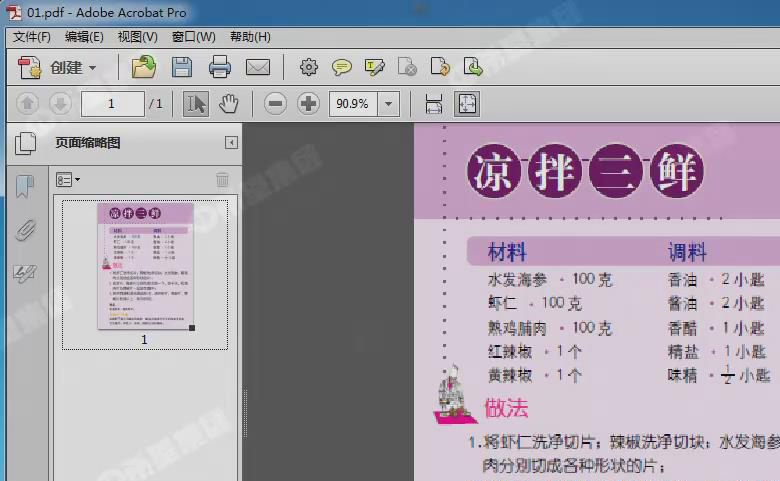The width and height of the screenshot is (780, 481).
Task: Toggle fit one full page view
Action: [x=467, y=104]
